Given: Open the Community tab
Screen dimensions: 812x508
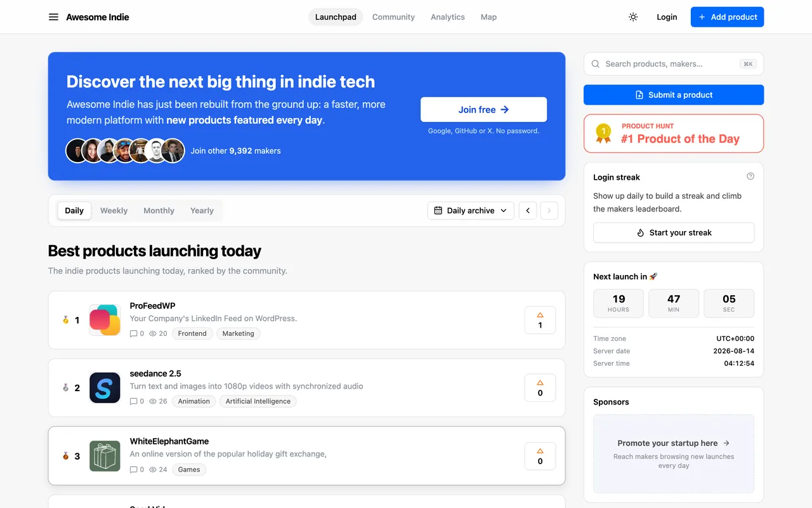Looking at the screenshot, I should pyautogui.click(x=393, y=17).
